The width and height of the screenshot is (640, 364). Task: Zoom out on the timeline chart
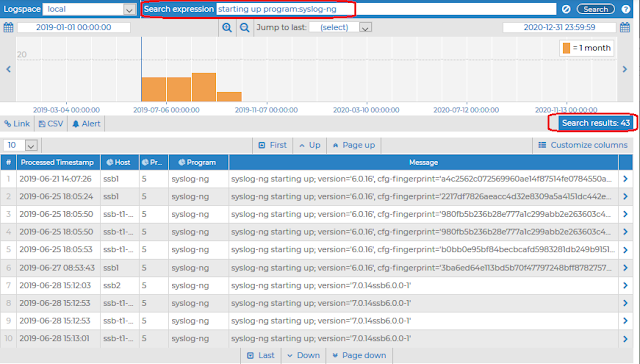click(244, 27)
